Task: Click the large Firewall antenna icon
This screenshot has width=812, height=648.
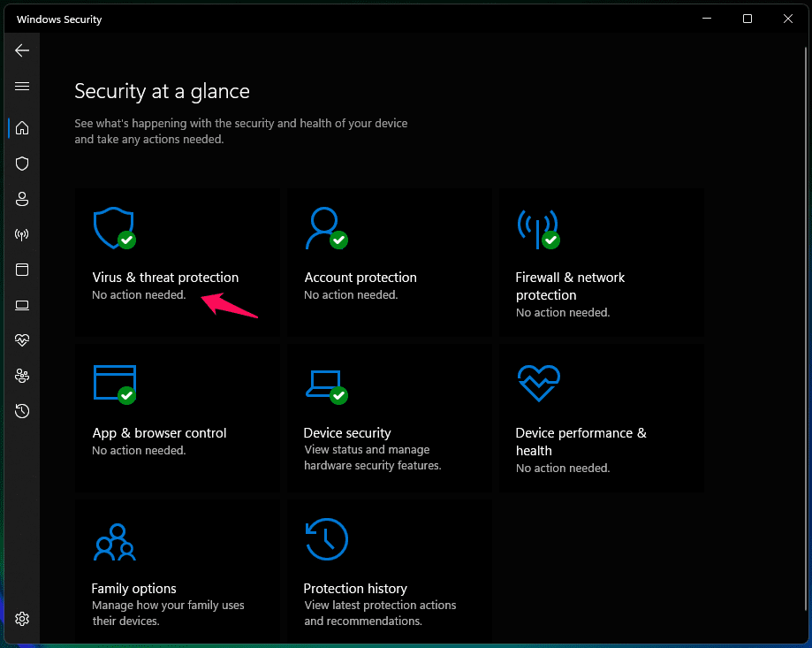Action: [x=539, y=230]
